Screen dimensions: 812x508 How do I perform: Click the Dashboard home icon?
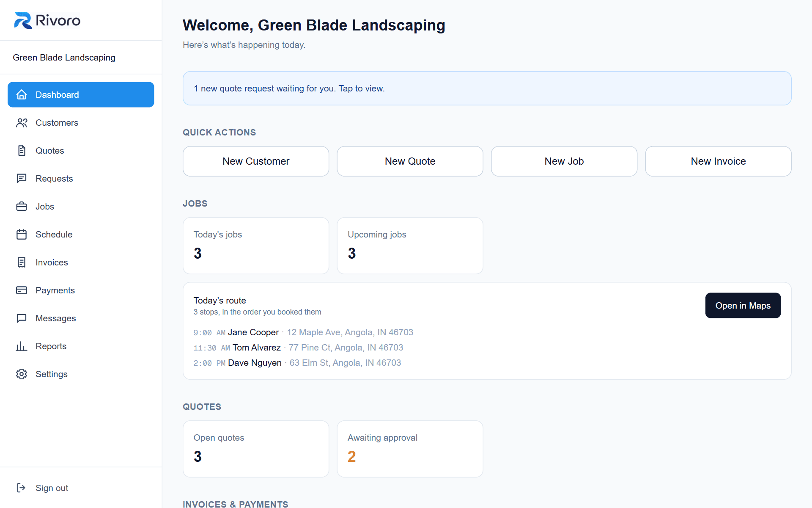(x=22, y=95)
